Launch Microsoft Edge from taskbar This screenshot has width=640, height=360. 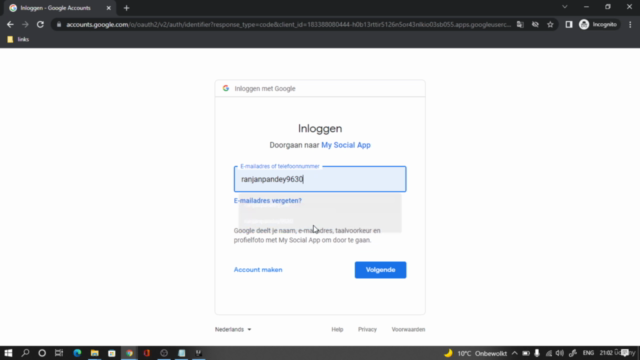point(77,353)
